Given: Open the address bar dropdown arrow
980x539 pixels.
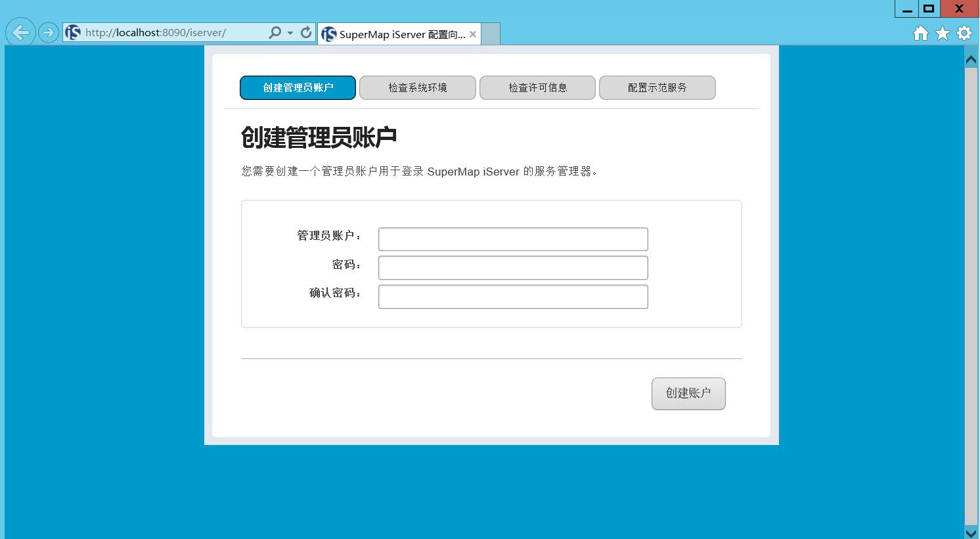Looking at the screenshot, I should [290, 32].
